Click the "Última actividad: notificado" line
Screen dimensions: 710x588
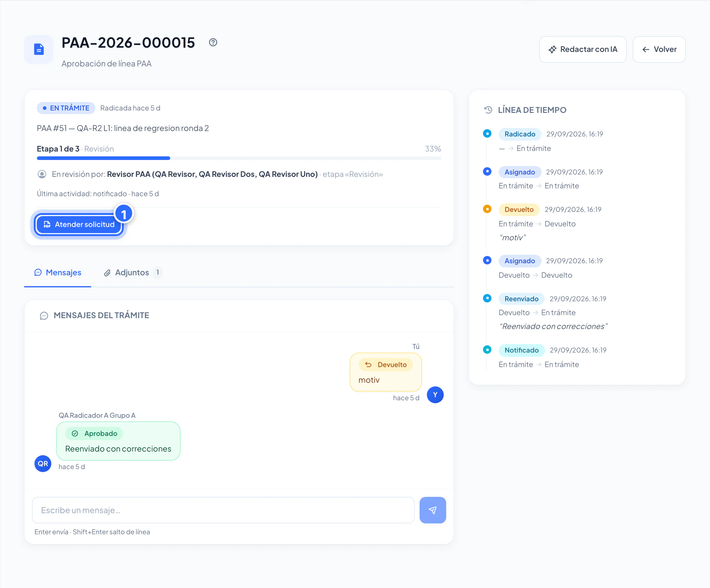click(x=98, y=194)
